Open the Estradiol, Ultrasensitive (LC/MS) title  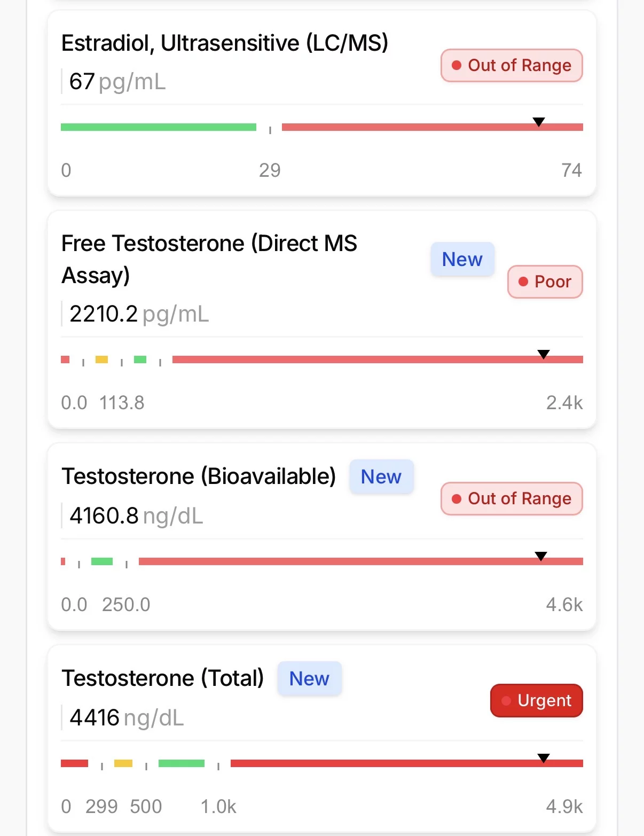click(225, 43)
